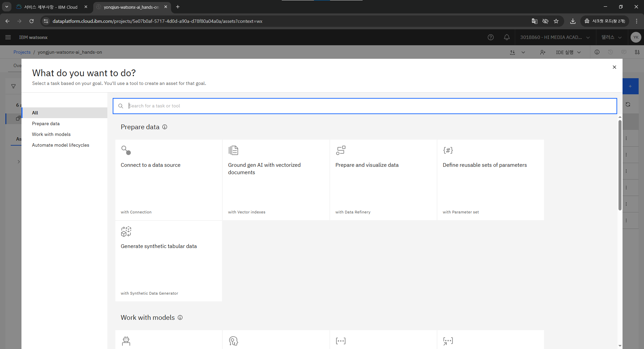Open the Generate synthetic tabular data card
The height and width of the screenshot is (349, 644).
[x=169, y=261]
